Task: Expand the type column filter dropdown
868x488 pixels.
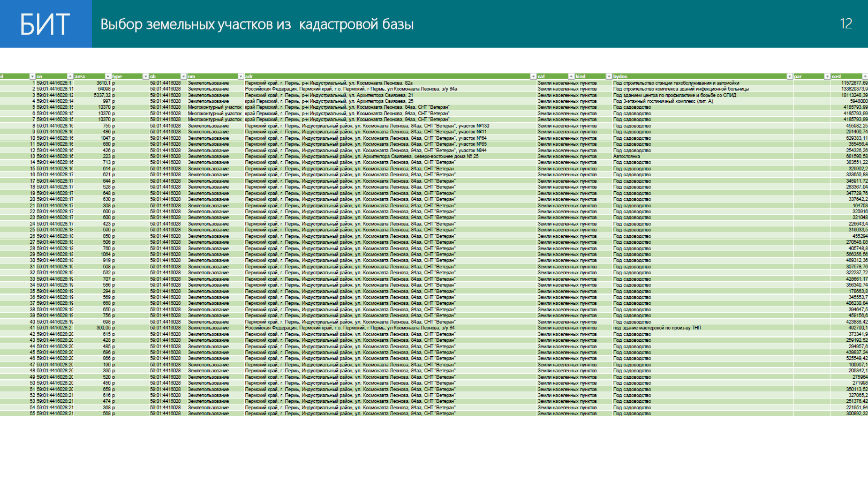Action: 146,77
